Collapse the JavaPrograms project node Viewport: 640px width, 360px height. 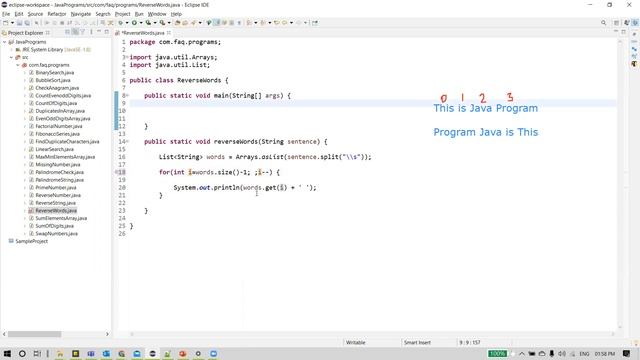(4, 42)
